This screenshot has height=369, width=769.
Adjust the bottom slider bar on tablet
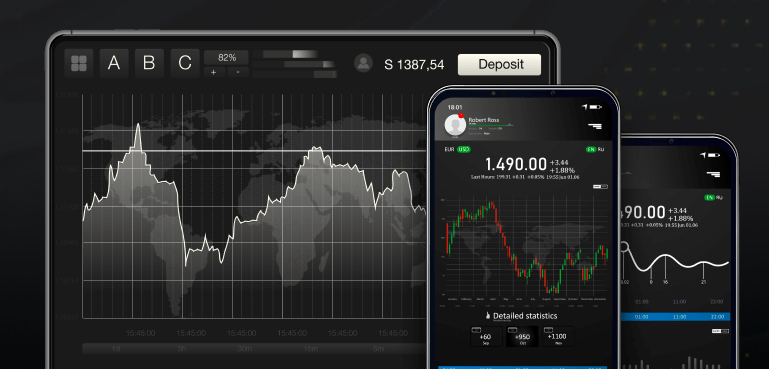(x=295, y=74)
